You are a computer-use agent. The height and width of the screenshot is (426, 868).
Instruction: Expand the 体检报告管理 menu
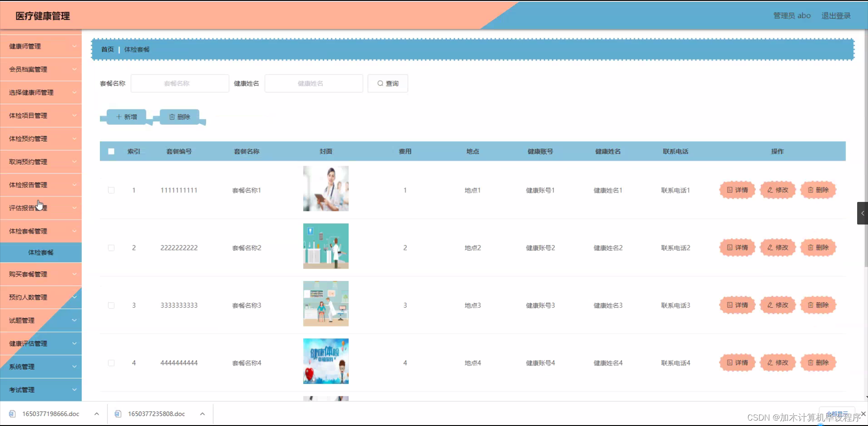click(x=41, y=185)
